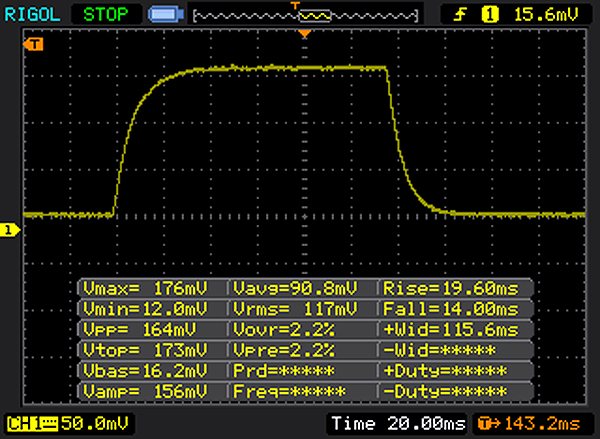Click the waveform memory overview bar
The image size is (600, 439).
[x=305, y=16]
